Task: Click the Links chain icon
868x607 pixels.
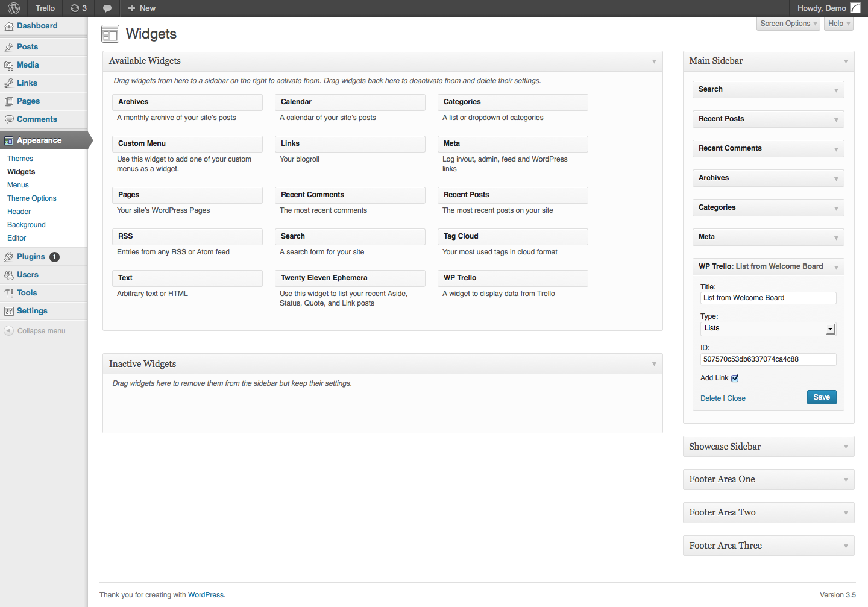Action: [x=9, y=83]
